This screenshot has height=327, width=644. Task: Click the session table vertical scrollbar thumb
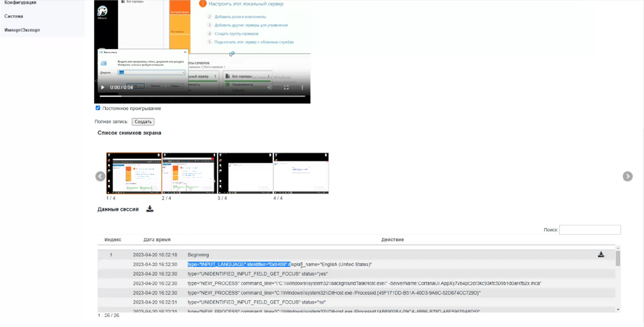coord(618,258)
